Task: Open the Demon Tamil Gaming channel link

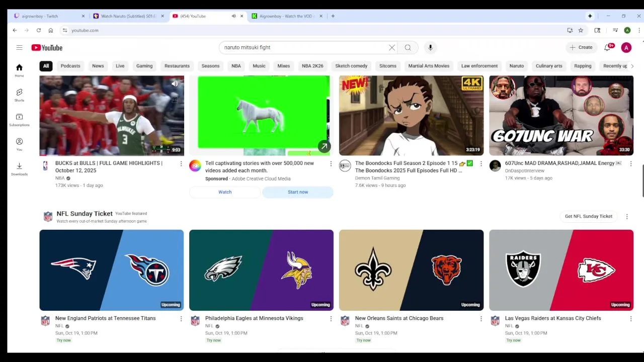Action: [377, 178]
